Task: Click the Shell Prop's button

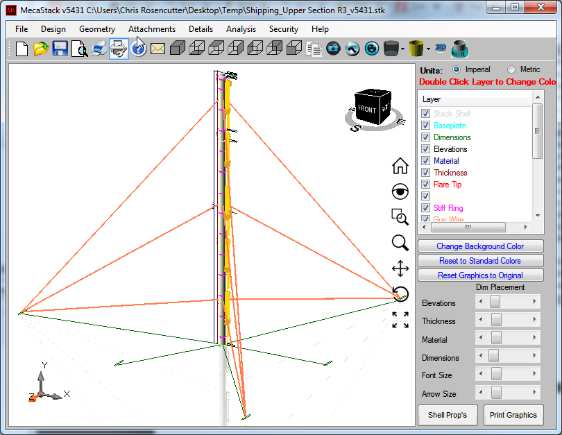Action: pos(447,415)
